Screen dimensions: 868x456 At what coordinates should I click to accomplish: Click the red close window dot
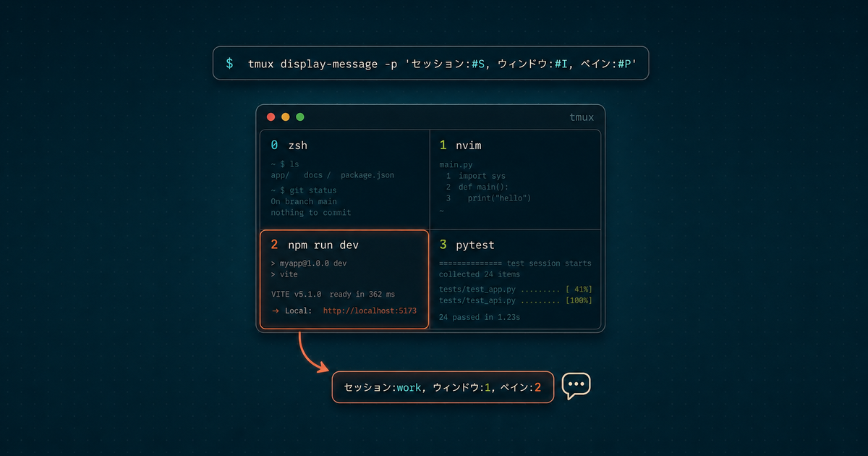coord(271,117)
